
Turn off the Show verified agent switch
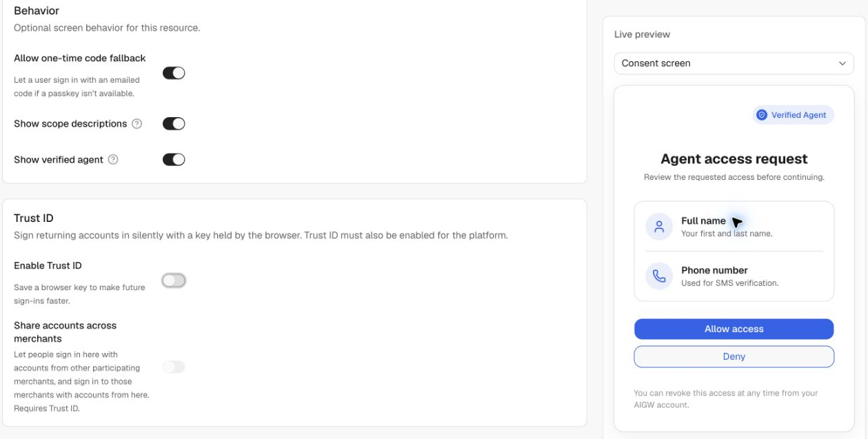coord(174,160)
